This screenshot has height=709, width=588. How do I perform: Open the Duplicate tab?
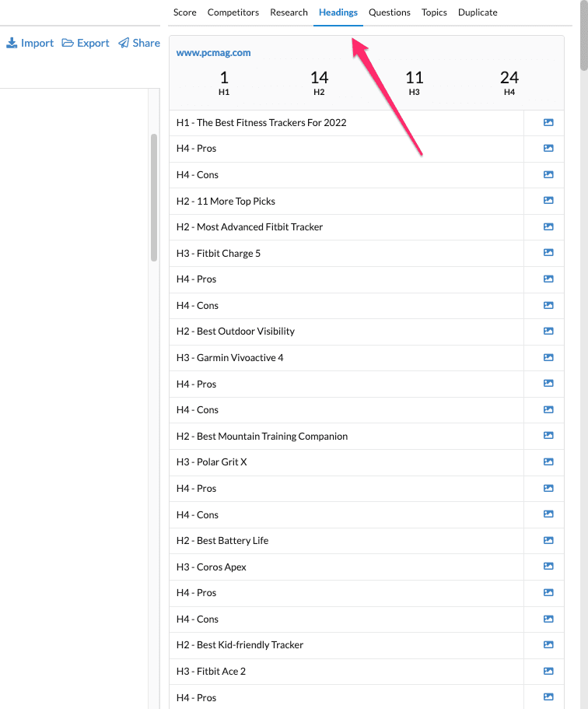pos(477,12)
